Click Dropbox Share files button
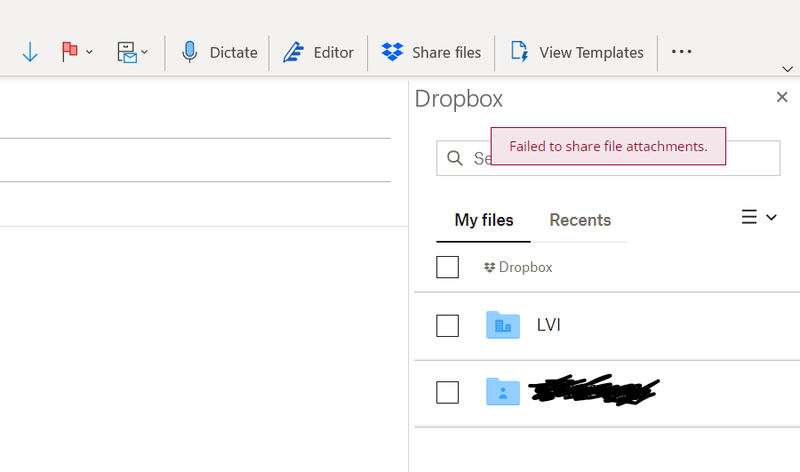 (x=431, y=52)
